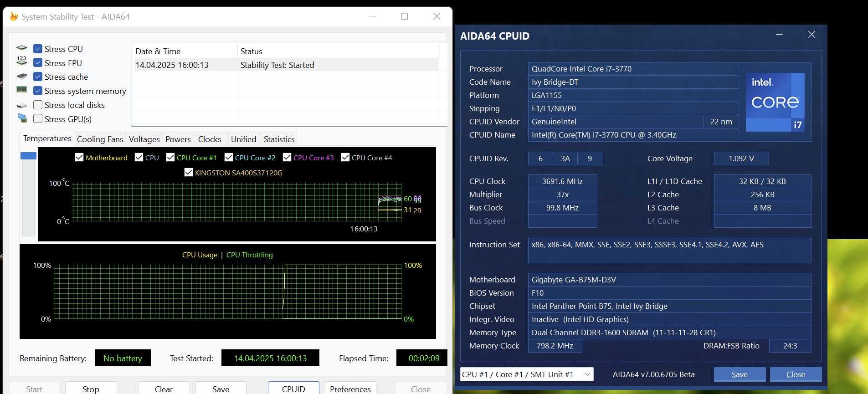868x394 pixels.
Task: Switch to the Unified tab
Action: click(243, 139)
